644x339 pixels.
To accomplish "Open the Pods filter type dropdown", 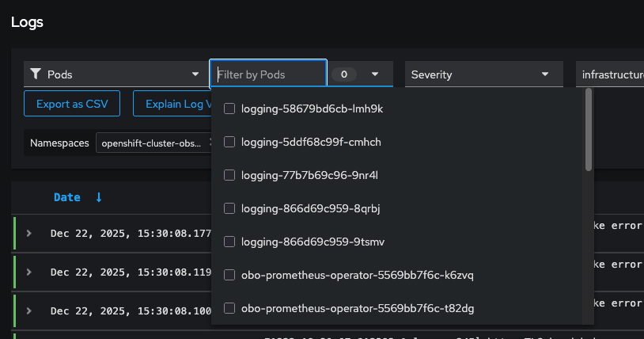I will [x=116, y=74].
